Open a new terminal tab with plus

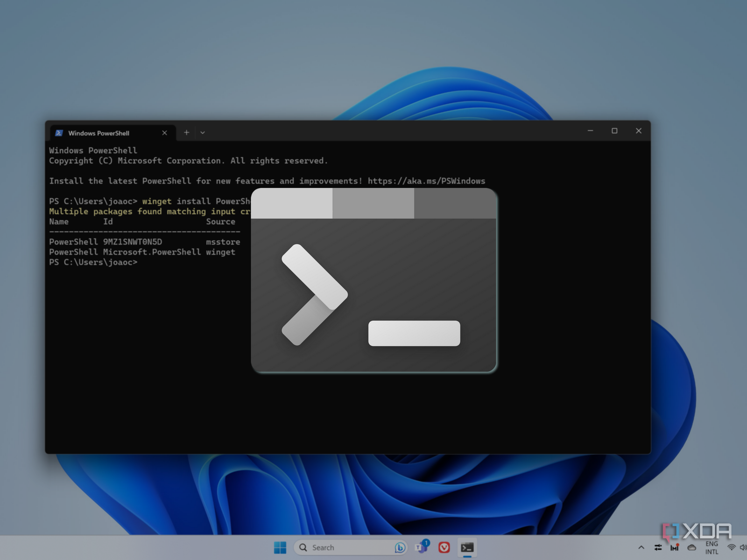click(x=186, y=133)
